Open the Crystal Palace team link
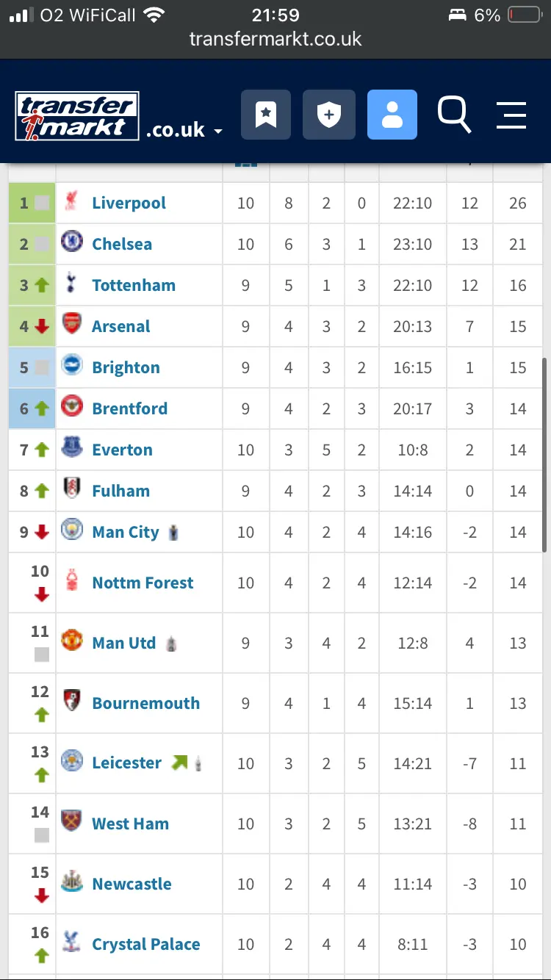 pos(145,944)
